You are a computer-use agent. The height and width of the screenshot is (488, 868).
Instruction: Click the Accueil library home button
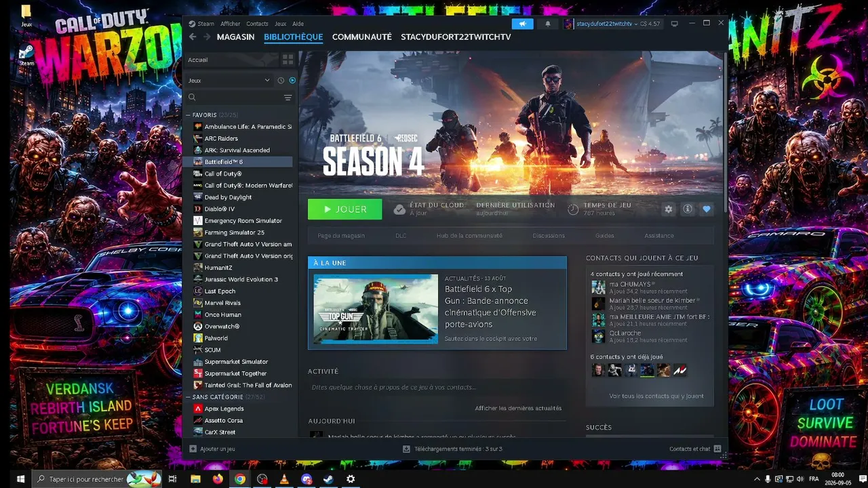coord(231,60)
